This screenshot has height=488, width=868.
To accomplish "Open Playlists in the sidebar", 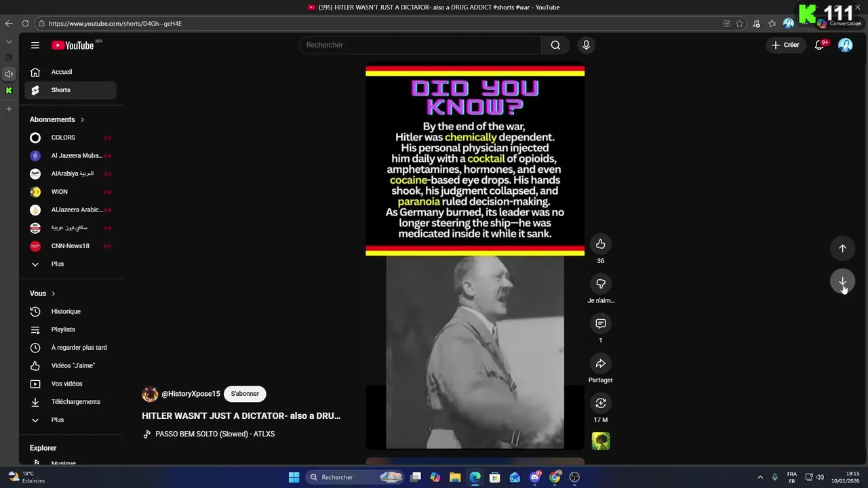I will pyautogui.click(x=71, y=329).
